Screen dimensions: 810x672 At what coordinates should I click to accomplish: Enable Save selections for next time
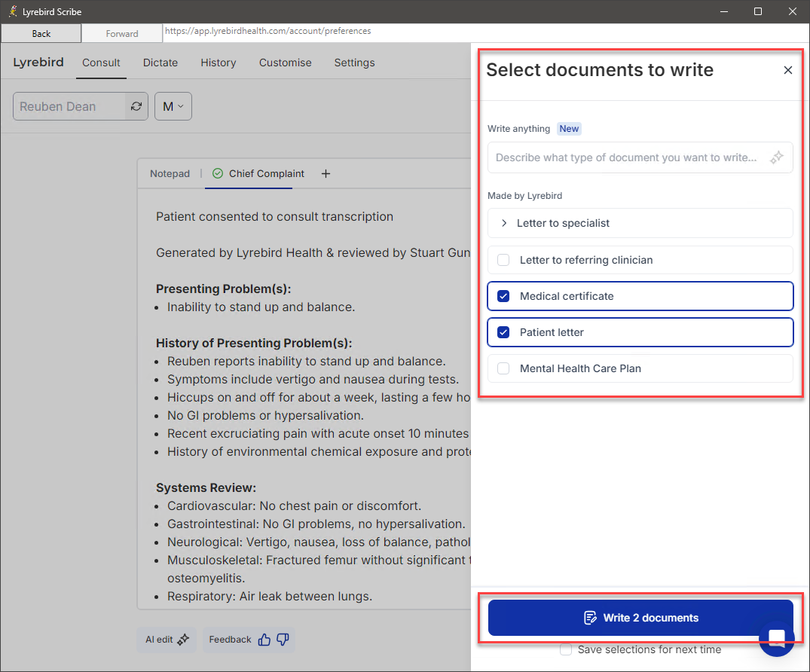pyautogui.click(x=566, y=649)
